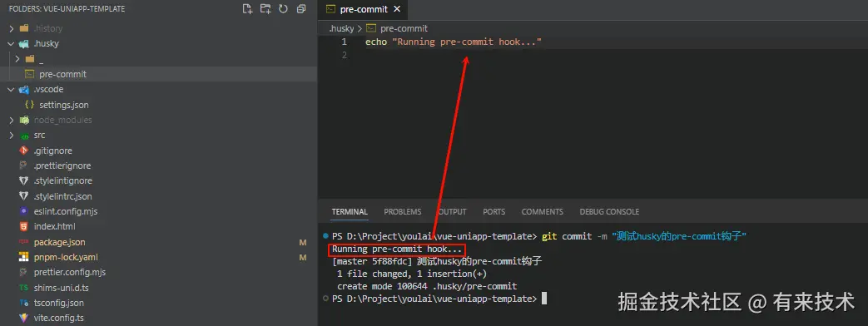Click line number 2 in the editor gutter
The image size is (868, 326).
point(345,55)
